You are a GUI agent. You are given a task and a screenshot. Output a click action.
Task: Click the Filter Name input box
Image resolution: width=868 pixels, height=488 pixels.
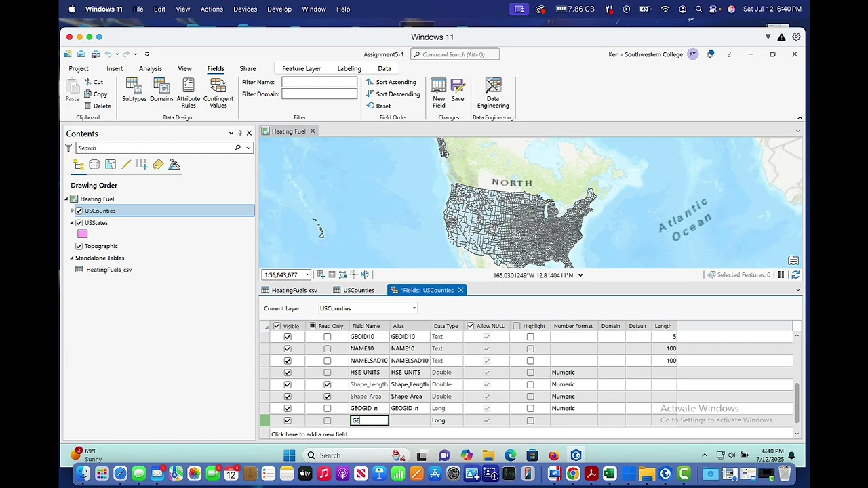pyautogui.click(x=319, y=82)
